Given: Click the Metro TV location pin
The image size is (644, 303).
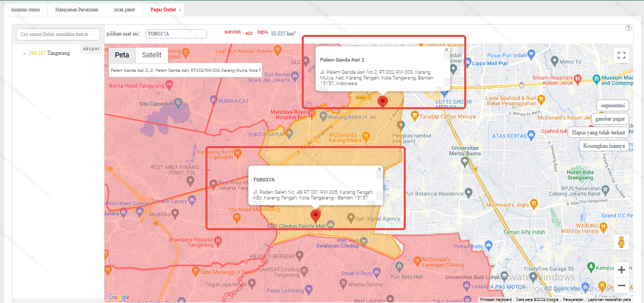Looking at the screenshot, I should coord(554,62).
